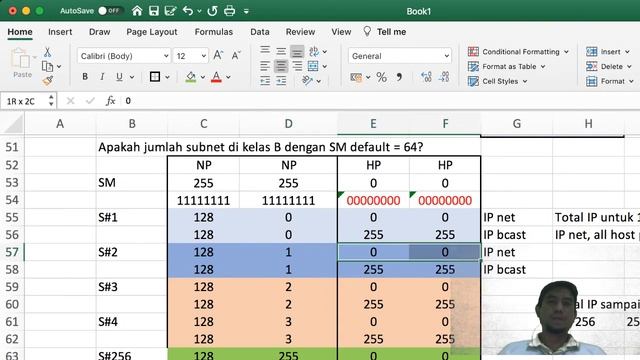Open the Calibri (Body) font dropdown
Screen dimensions: 640x360
click(124, 56)
